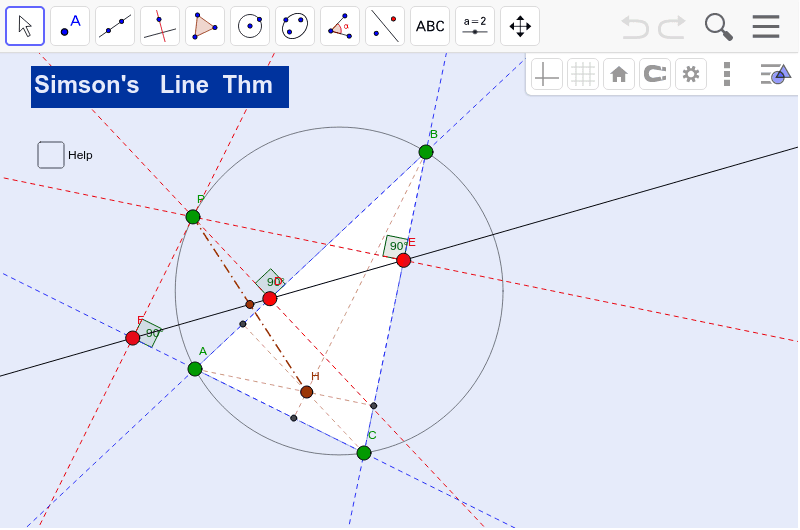
Task: Select the ABC Text tool
Action: click(430, 26)
